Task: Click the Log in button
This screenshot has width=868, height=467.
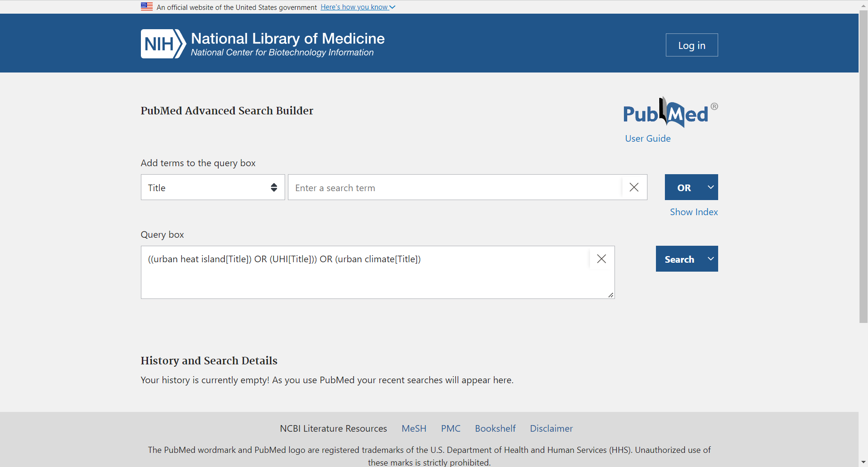Action: [692, 45]
